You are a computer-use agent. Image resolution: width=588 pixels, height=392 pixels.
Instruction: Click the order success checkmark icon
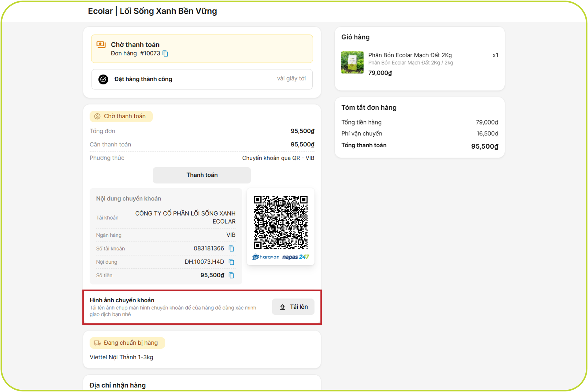103,79
